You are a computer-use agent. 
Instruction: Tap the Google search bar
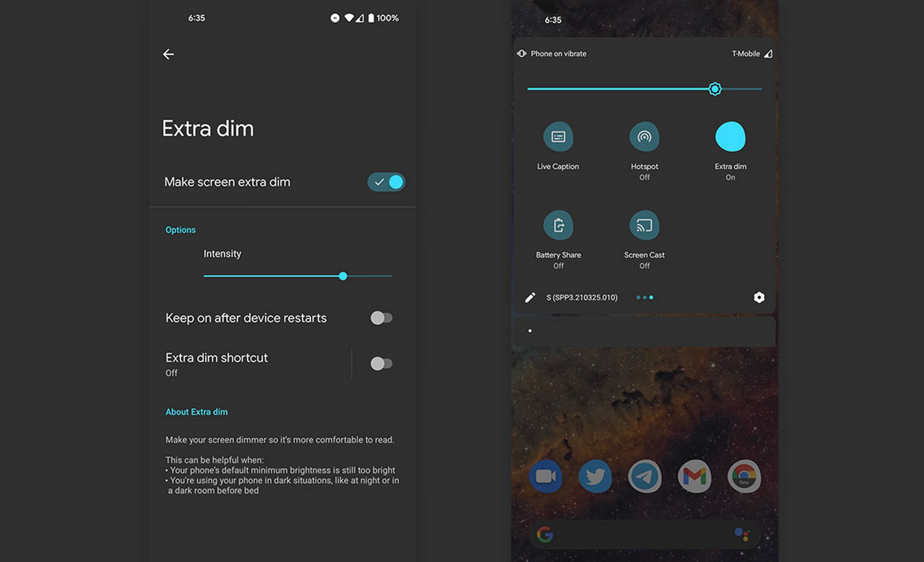click(644, 535)
